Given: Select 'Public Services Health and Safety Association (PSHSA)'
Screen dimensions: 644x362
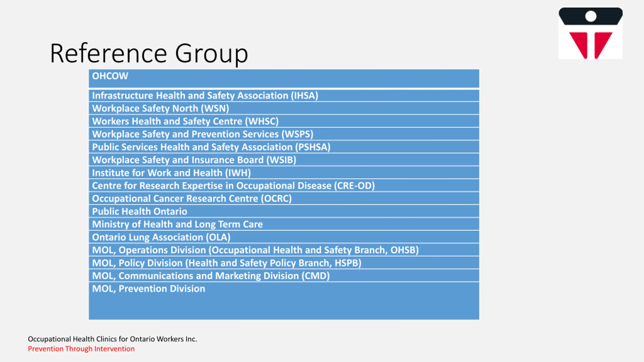Looking at the screenshot, I should (x=284, y=147).
